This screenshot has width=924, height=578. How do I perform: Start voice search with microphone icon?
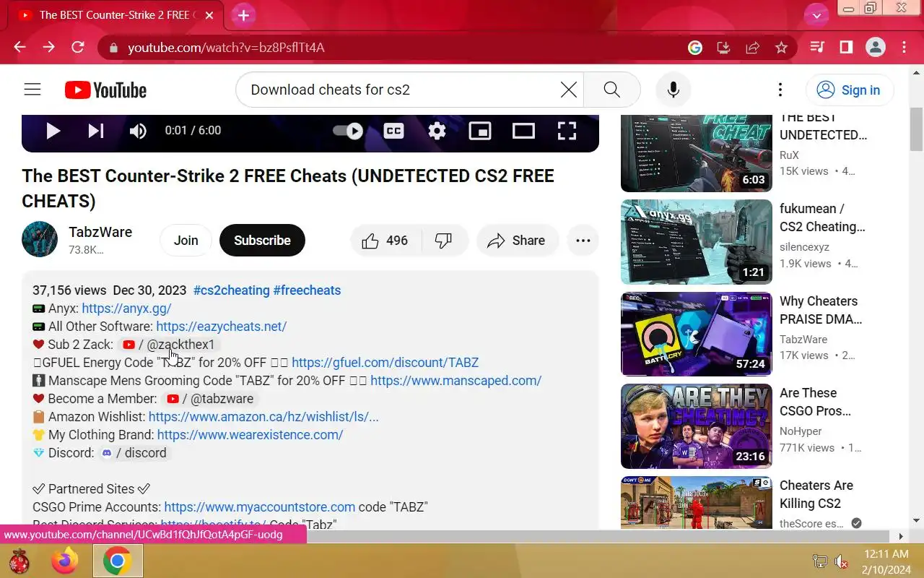(x=673, y=90)
